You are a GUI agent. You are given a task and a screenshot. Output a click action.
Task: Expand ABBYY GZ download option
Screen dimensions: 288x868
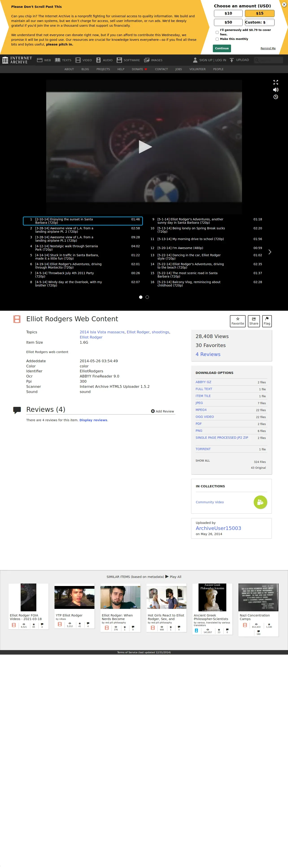(x=203, y=382)
